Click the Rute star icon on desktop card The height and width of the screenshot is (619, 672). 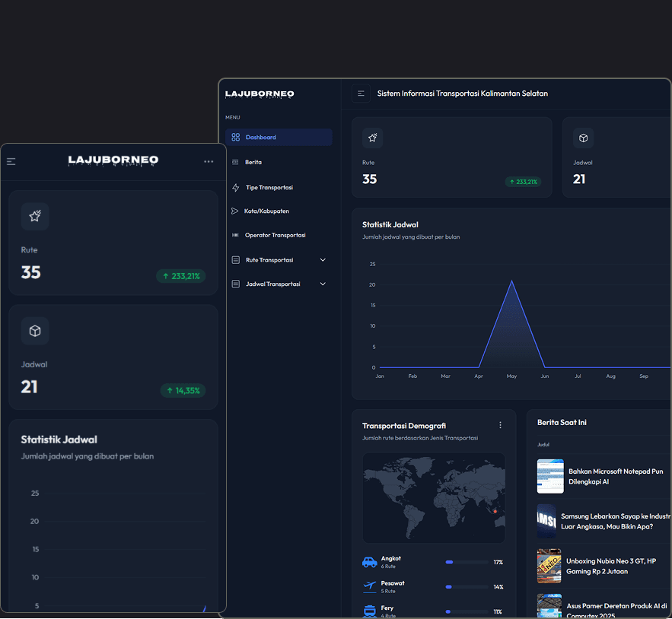pyautogui.click(x=372, y=138)
